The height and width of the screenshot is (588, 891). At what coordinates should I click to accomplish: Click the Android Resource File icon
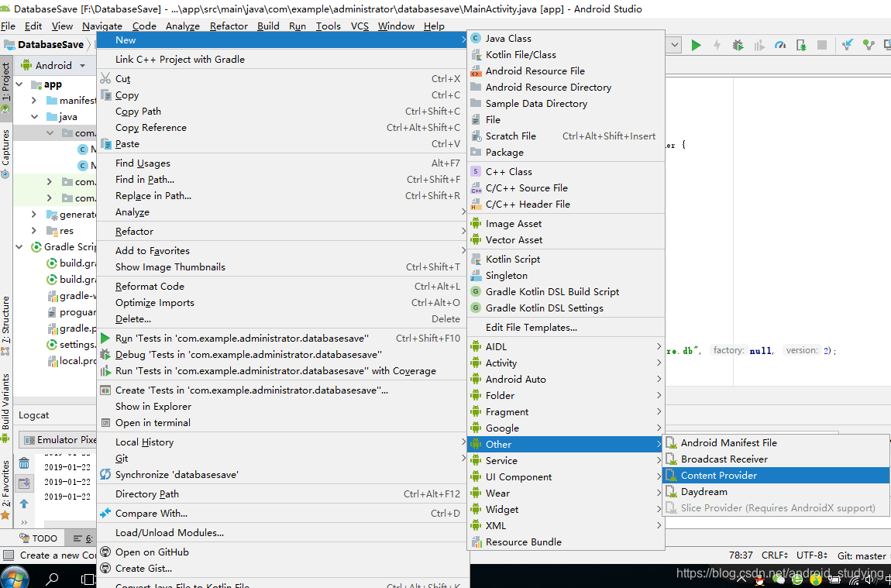coord(476,71)
